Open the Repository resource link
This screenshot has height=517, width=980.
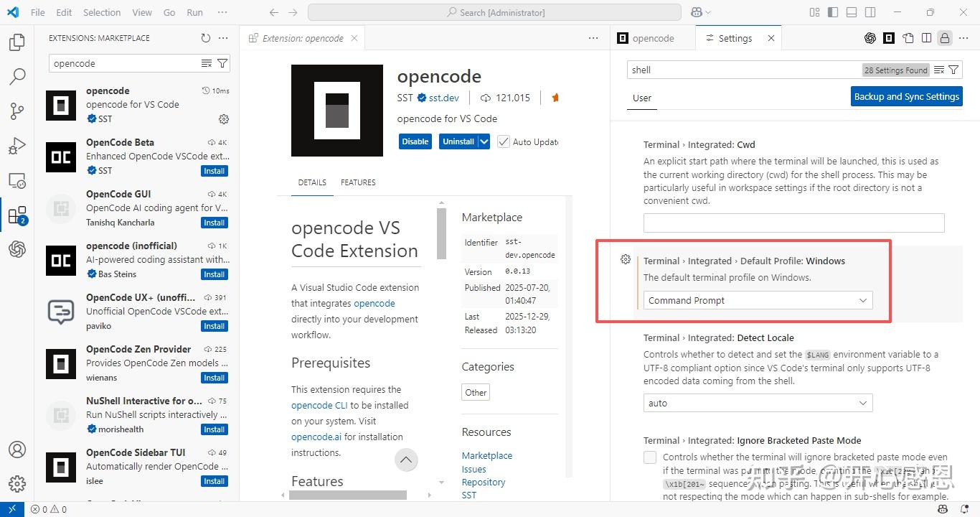484,482
